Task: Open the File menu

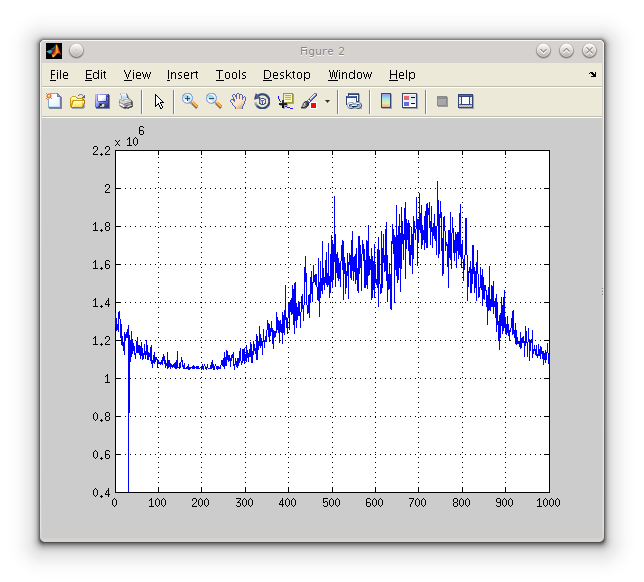Action: click(x=59, y=75)
